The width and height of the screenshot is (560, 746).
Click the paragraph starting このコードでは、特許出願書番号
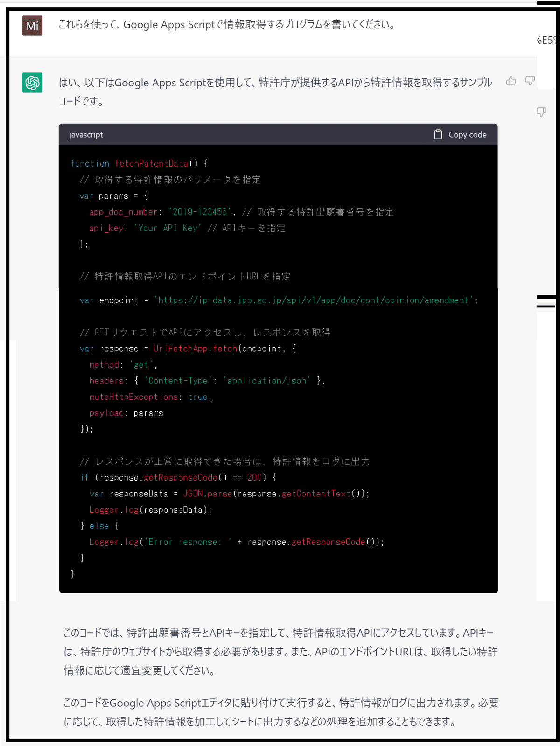pyautogui.click(x=281, y=652)
